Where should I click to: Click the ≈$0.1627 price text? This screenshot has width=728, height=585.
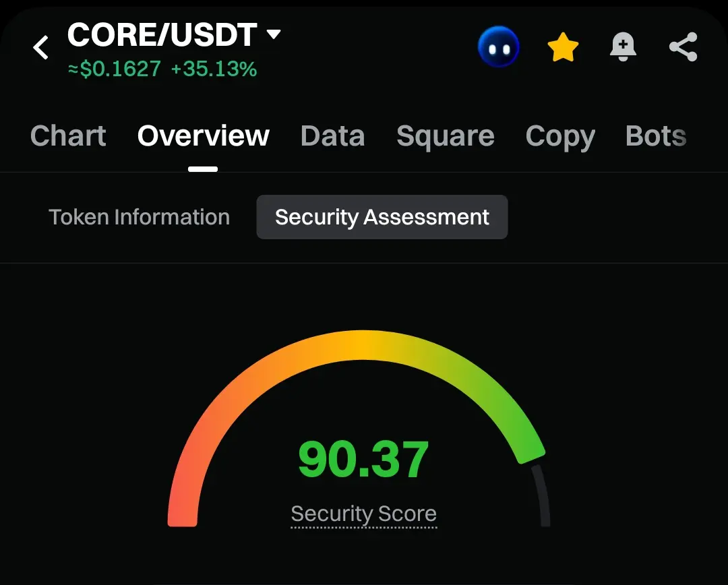pyautogui.click(x=115, y=69)
